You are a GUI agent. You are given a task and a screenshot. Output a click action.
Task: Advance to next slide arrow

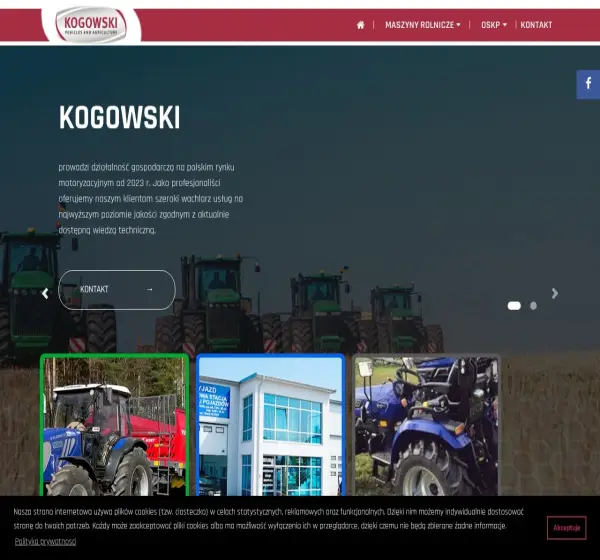[x=554, y=294]
